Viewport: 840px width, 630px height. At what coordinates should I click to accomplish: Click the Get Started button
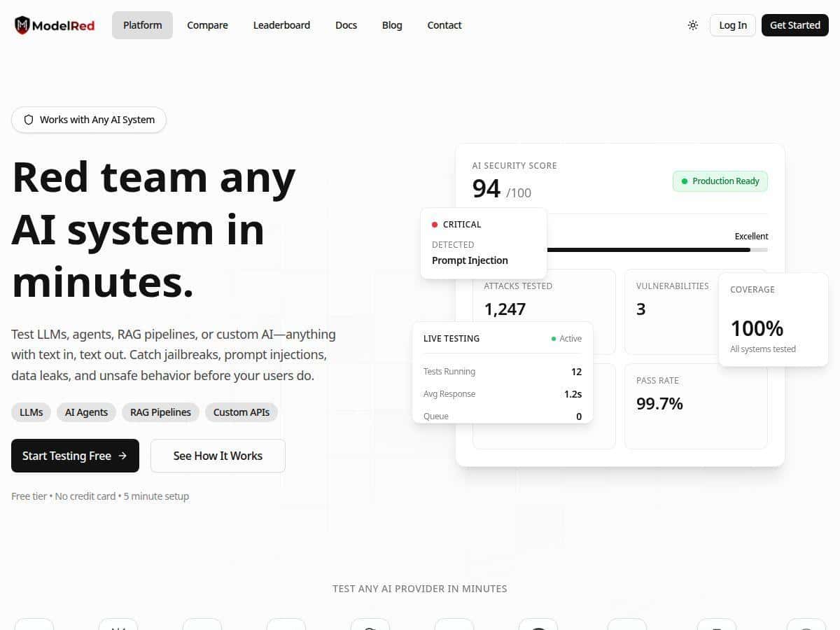pyautogui.click(x=794, y=25)
